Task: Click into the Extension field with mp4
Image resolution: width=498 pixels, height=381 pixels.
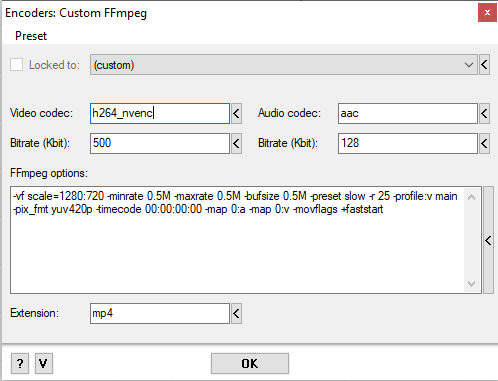Action: click(x=160, y=313)
